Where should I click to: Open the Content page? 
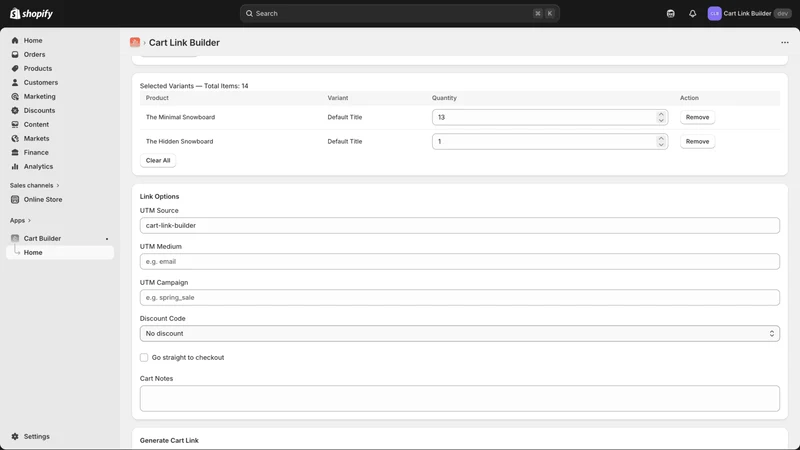pos(36,124)
